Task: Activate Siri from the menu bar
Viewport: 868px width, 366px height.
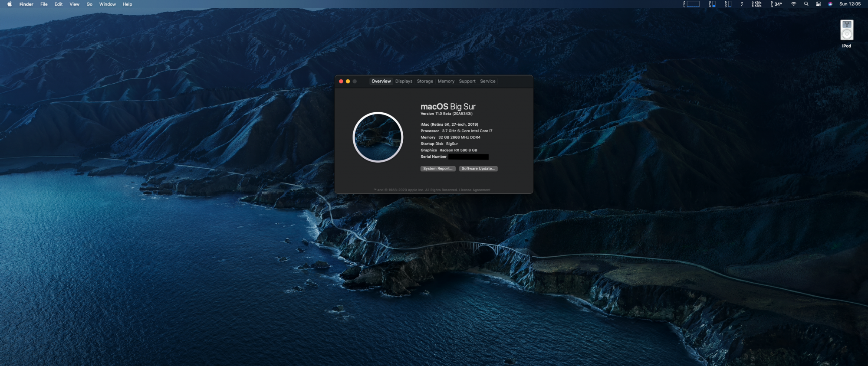Action: [830, 4]
